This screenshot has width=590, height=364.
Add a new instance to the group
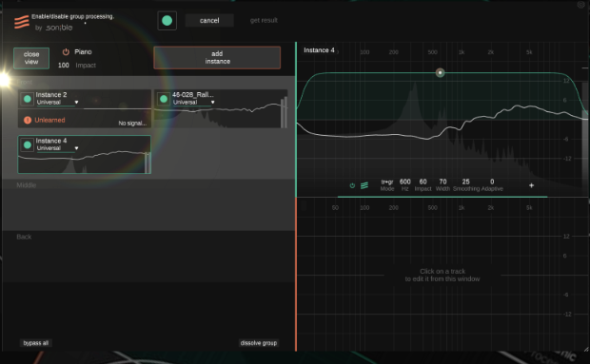coord(217,57)
